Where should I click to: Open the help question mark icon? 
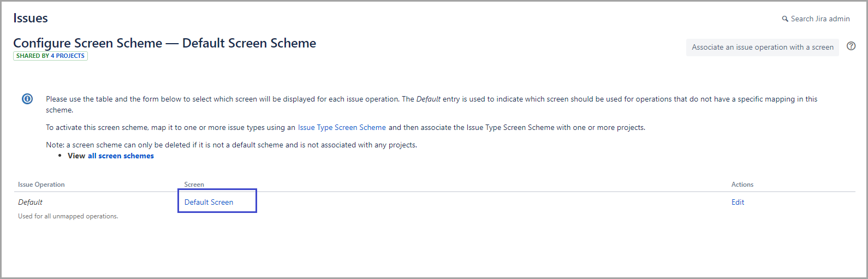click(851, 46)
